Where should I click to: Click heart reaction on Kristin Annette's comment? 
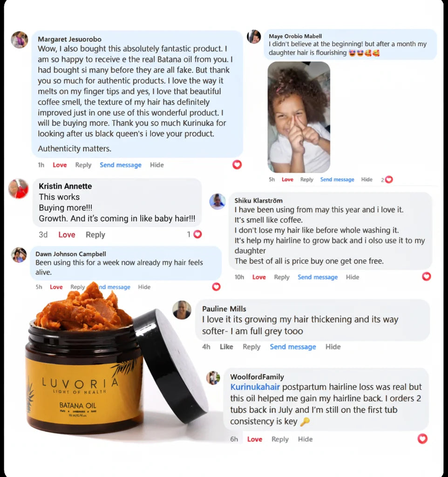click(198, 234)
